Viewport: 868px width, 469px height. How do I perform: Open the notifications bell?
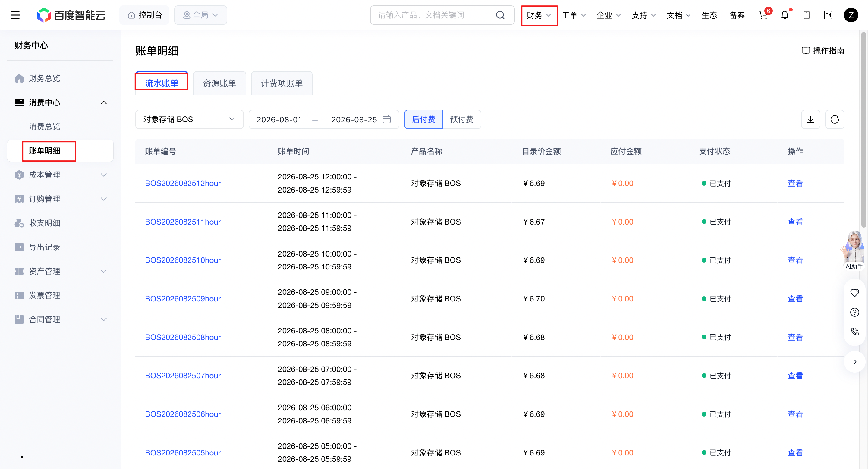point(785,15)
